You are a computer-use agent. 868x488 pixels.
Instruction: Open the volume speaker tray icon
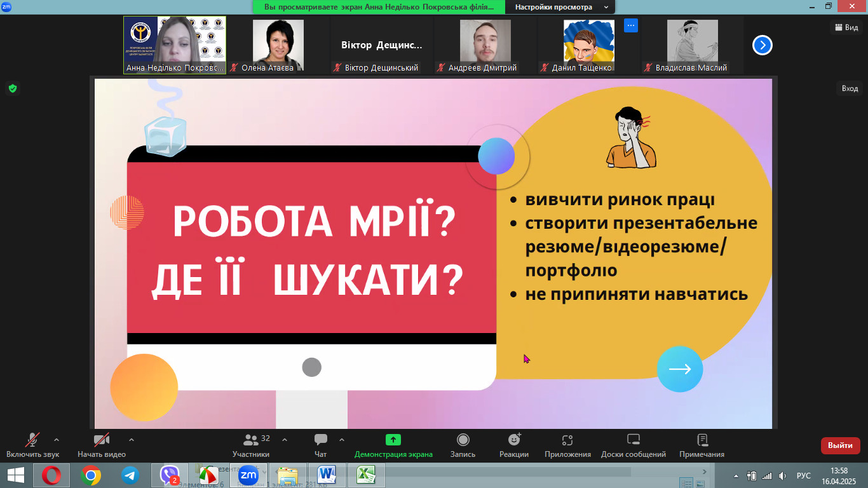(x=782, y=475)
